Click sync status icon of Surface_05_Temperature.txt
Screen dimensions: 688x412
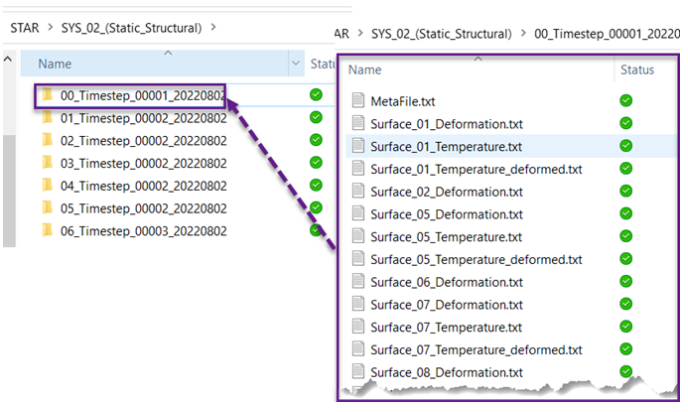(x=626, y=236)
